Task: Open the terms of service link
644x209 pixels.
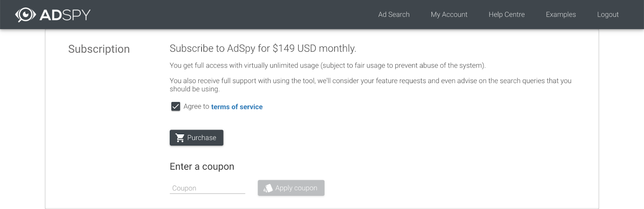Action: [237, 107]
